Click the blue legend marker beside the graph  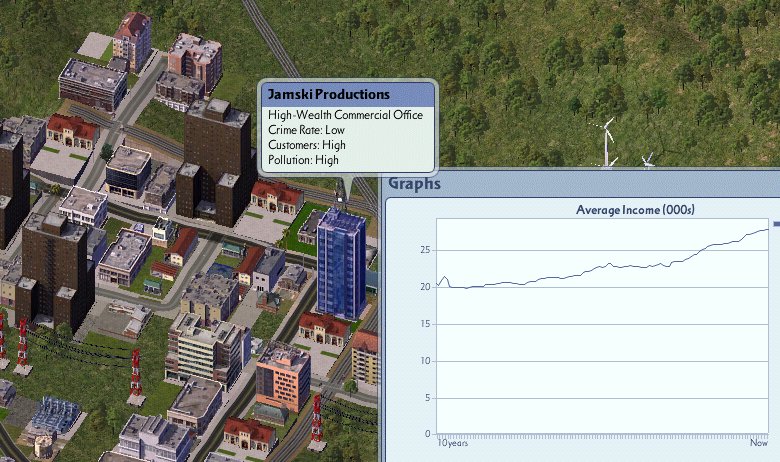click(776, 225)
